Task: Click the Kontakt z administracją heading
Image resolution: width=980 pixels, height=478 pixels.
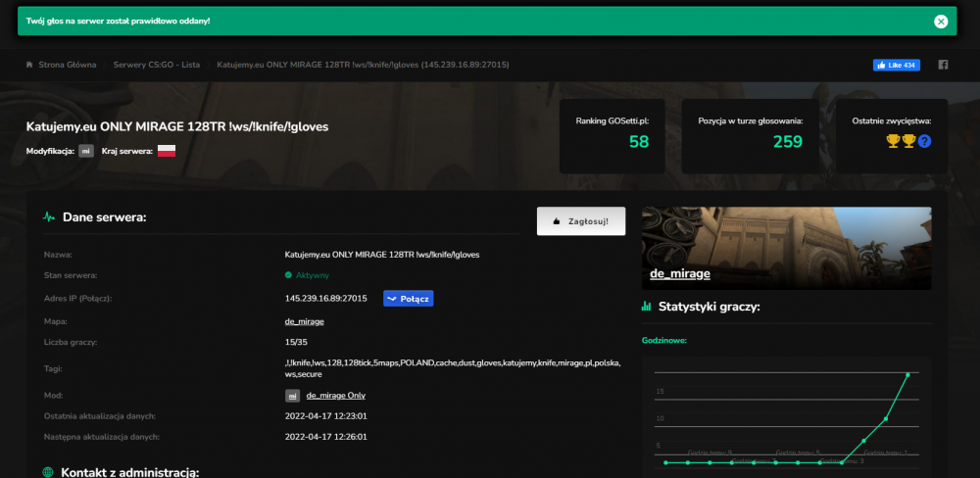Action: pos(130,472)
